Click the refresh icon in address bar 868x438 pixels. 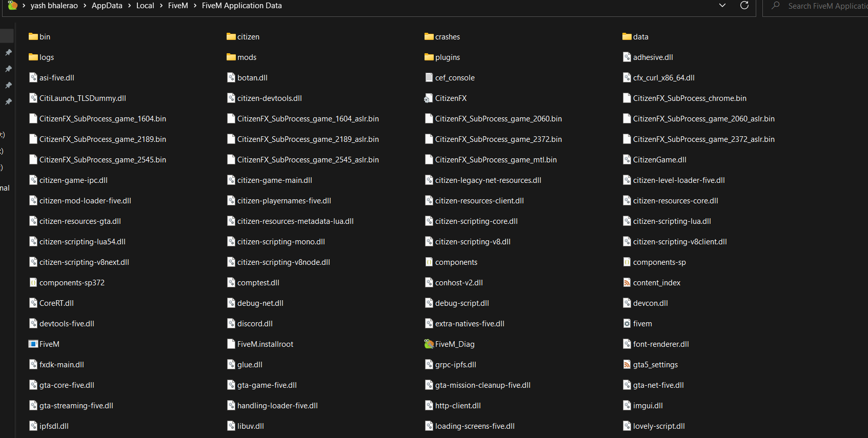click(744, 5)
